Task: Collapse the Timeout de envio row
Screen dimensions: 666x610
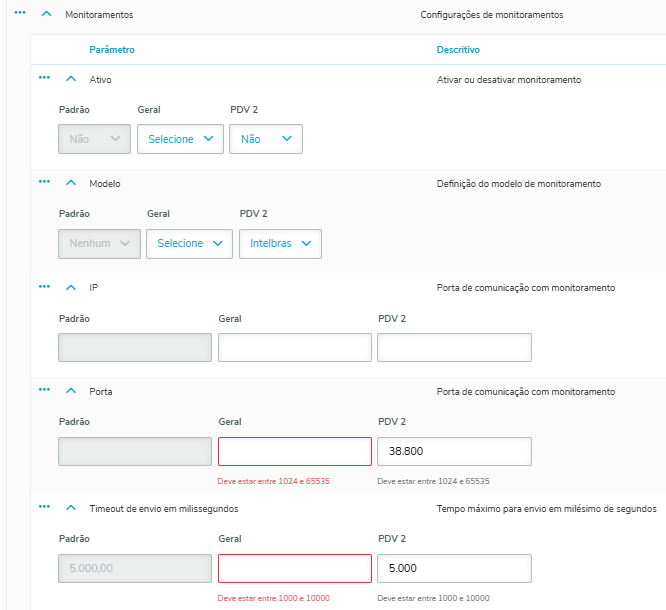Action: pos(71,508)
